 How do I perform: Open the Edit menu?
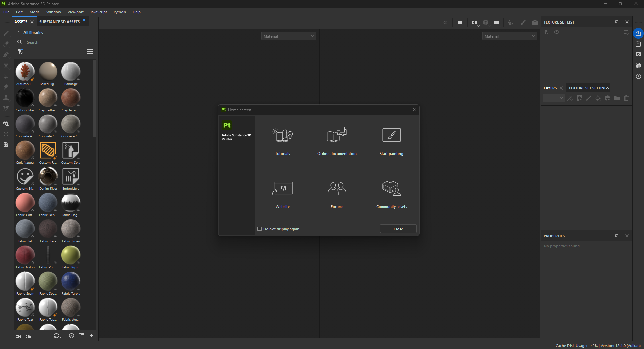[19, 12]
